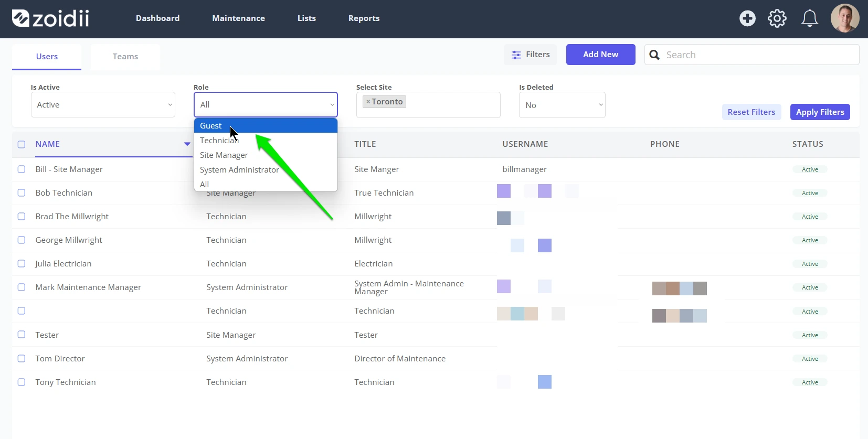Open user Bob Technician
Screen dimensions: 868x439
tap(63, 193)
